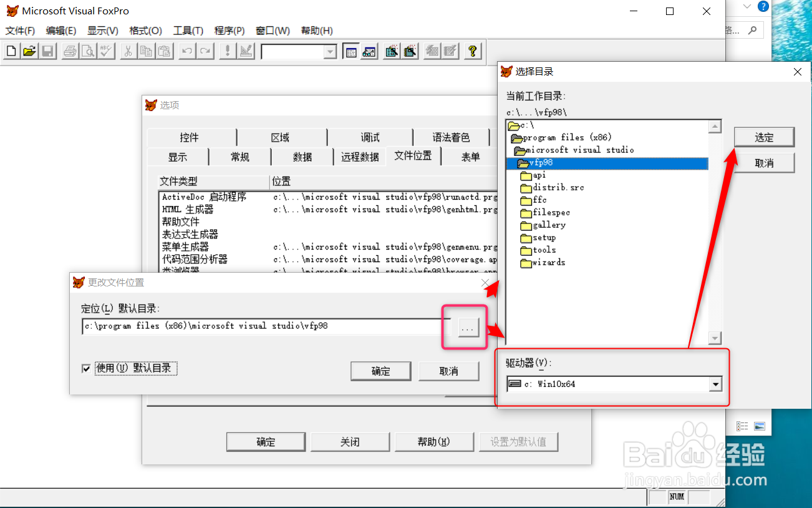Image resolution: width=812 pixels, height=508 pixels.
Task: Click the ... browse button for default directory
Action: coord(468,327)
